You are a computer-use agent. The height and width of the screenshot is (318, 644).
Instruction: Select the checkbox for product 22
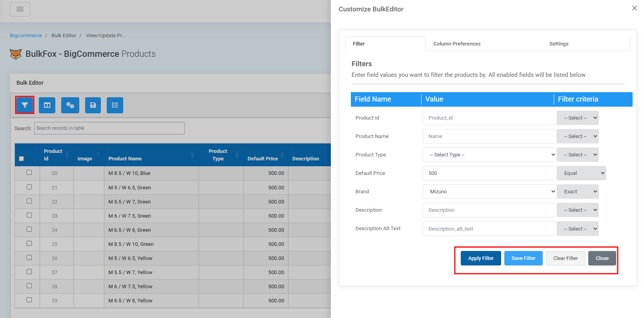(x=29, y=201)
